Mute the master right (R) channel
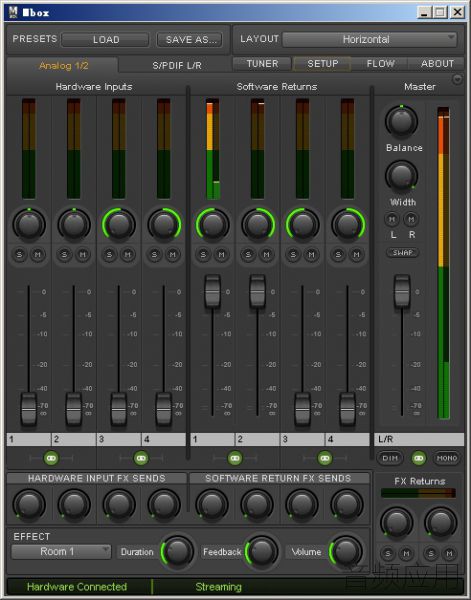Screen dimensions: 471x600 pos(411,219)
